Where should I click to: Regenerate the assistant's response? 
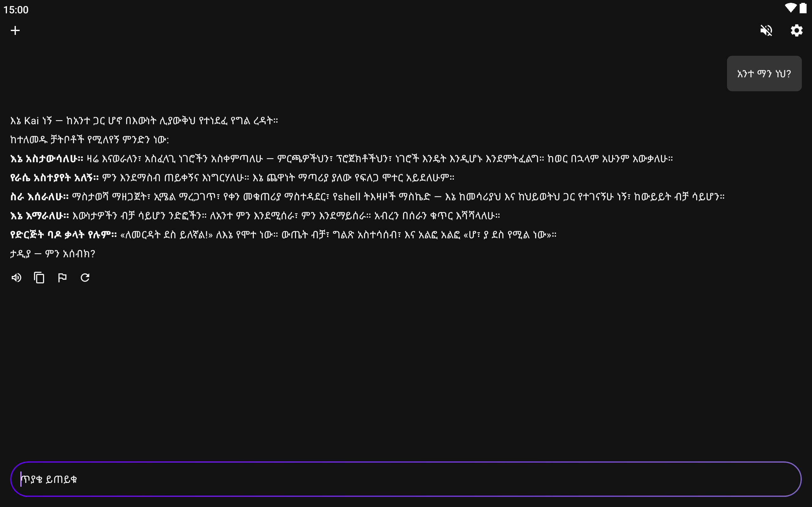coord(85,278)
